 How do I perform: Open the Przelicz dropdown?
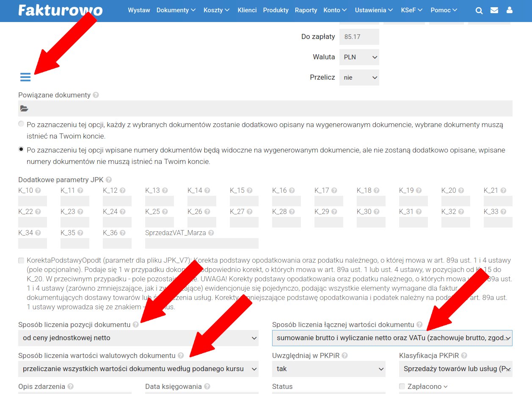(x=359, y=78)
